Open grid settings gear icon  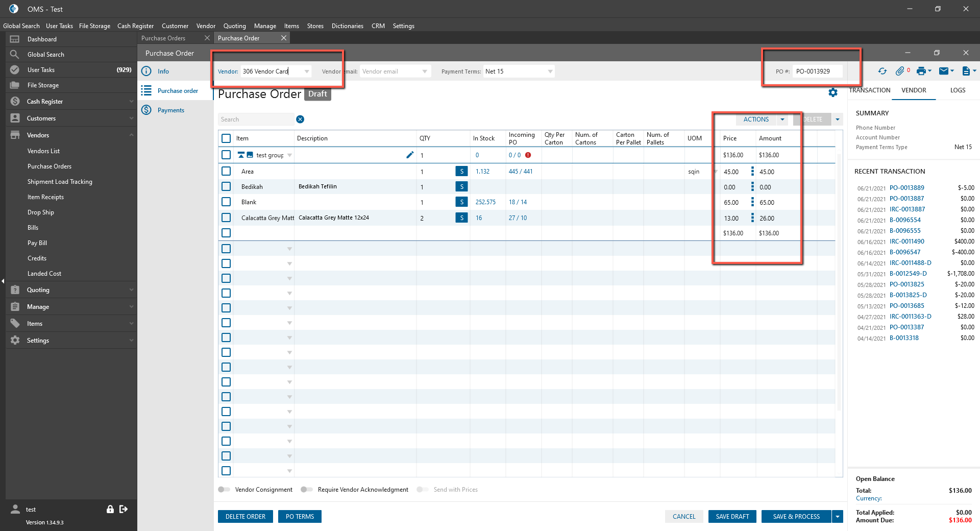click(833, 92)
